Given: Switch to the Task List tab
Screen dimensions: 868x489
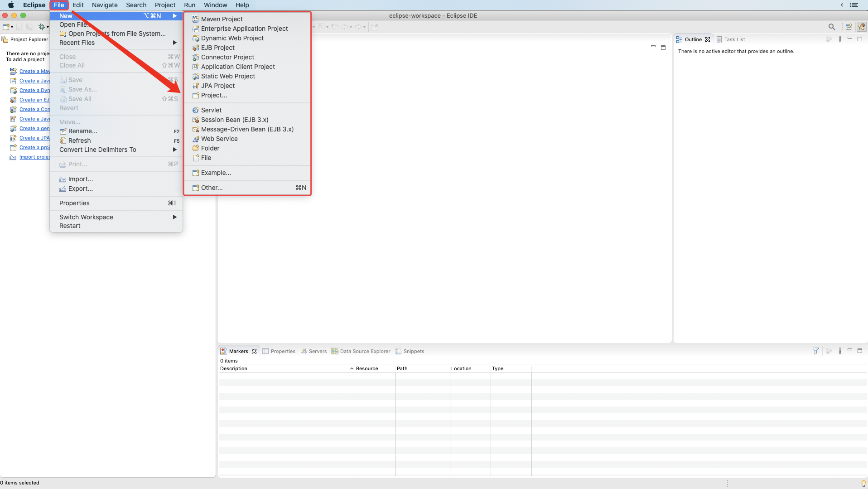Looking at the screenshot, I should [731, 39].
